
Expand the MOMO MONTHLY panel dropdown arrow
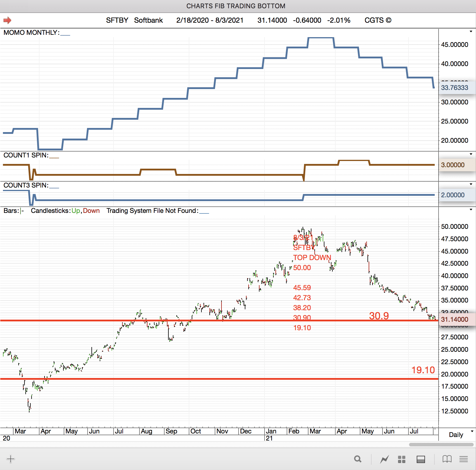[x=471, y=32]
